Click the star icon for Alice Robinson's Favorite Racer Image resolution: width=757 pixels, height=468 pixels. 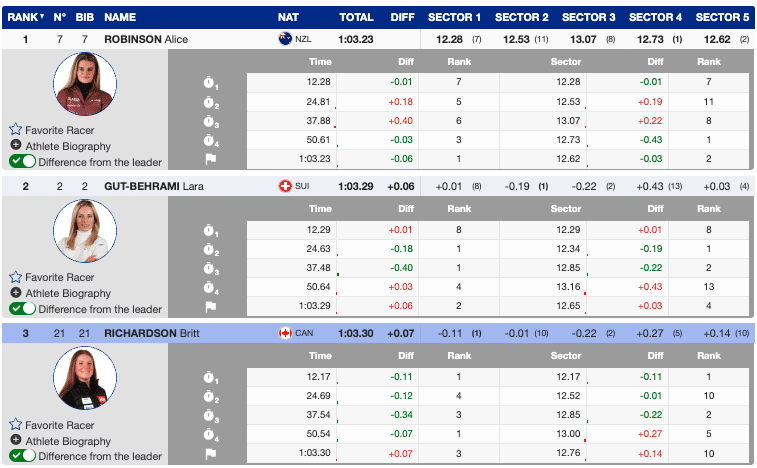[15, 129]
